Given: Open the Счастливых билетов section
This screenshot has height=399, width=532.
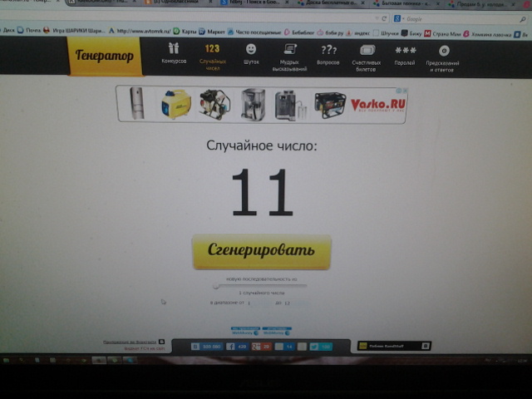Looking at the screenshot, I should tap(367, 58).
